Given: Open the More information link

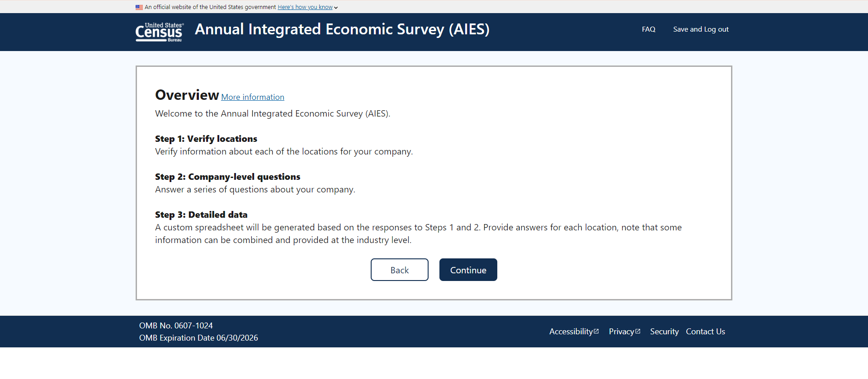Looking at the screenshot, I should pyautogui.click(x=253, y=97).
